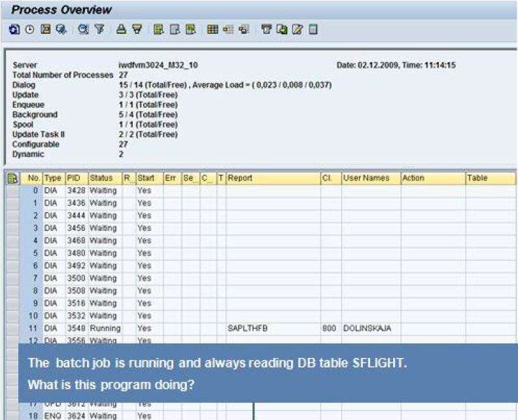
Task: Click the teal calculator-like toolbar icon
Action: (x=313, y=29)
